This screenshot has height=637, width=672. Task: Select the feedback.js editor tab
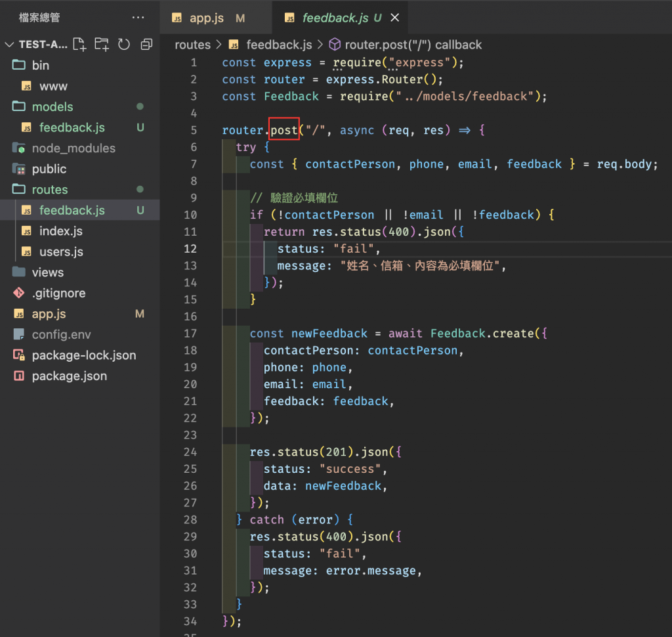coord(335,18)
